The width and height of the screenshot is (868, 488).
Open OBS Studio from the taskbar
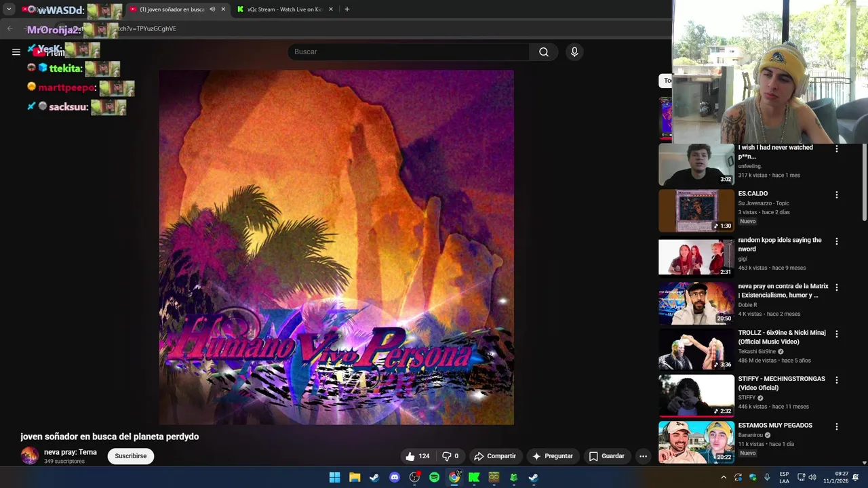click(x=414, y=477)
